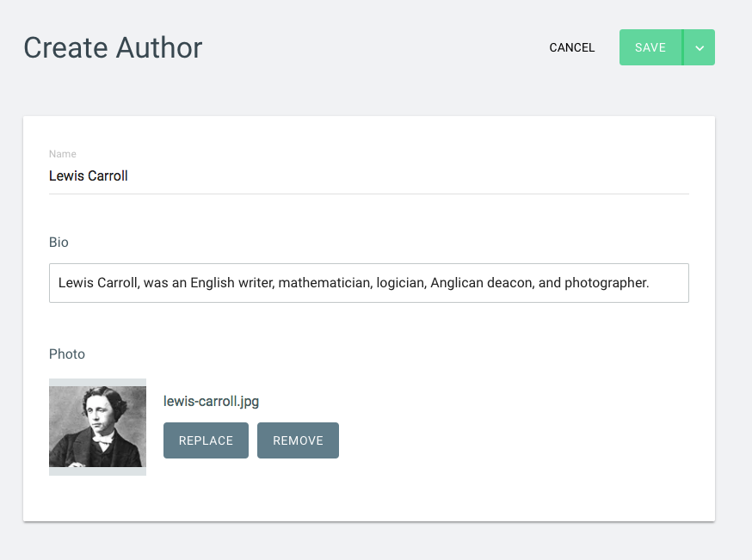
Task: Focus the Bio text box
Action: [x=369, y=283]
